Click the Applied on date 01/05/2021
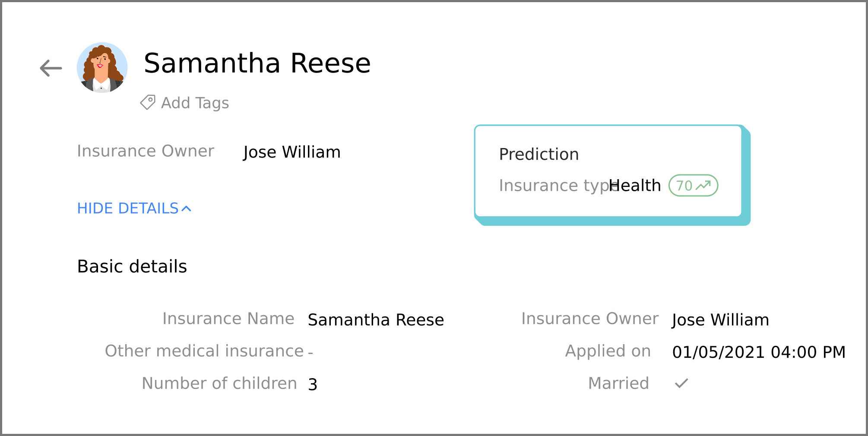This screenshot has width=868, height=436. [759, 352]
